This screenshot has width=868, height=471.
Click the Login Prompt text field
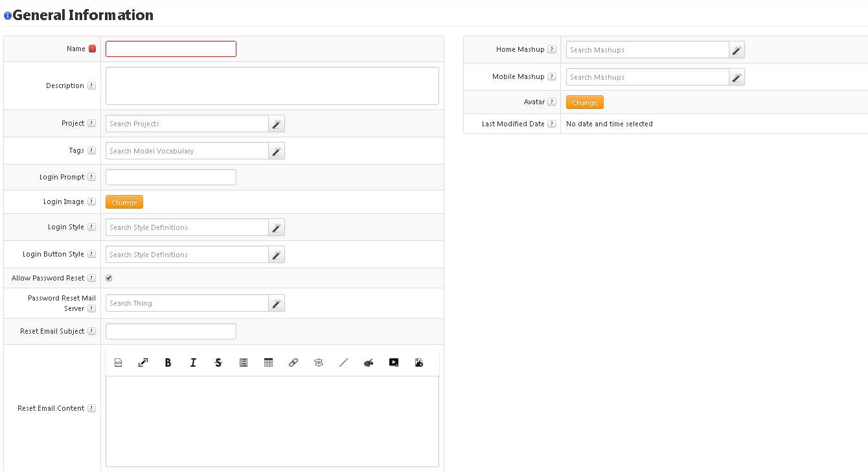pos(171,177)
